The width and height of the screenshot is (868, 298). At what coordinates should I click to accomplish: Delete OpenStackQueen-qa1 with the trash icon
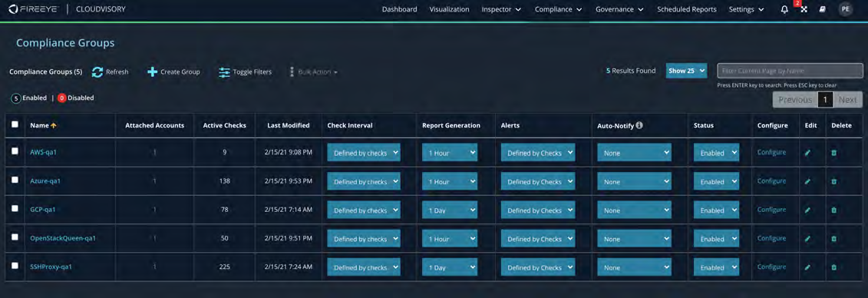point(833,239)
